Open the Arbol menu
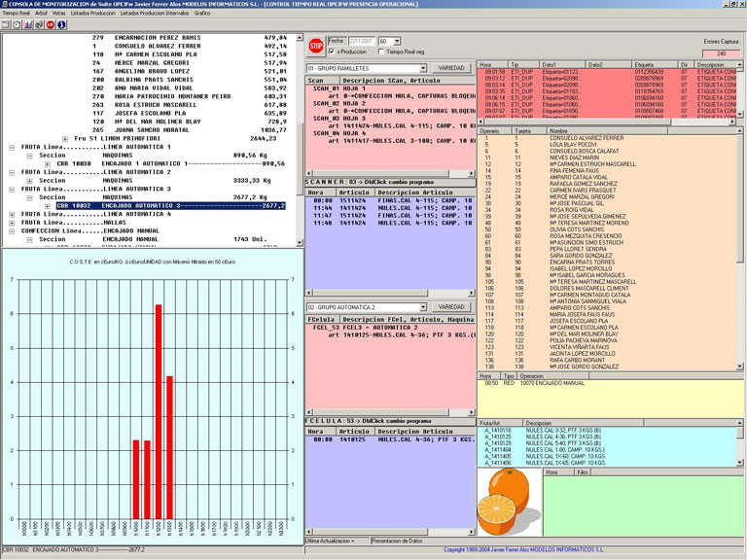Screen dimensions: 747x560 click(x=41, y=14)
